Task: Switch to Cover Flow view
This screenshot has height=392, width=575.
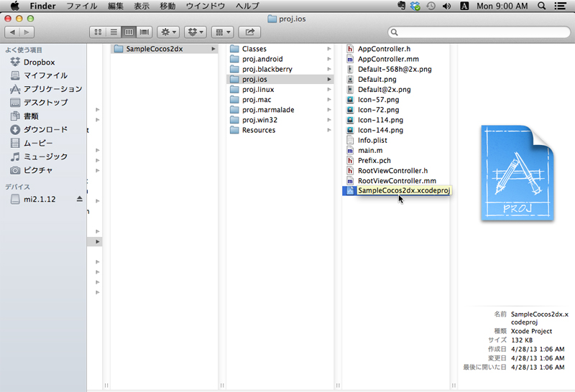Action: pyautogui.click(x=144, y=32)
